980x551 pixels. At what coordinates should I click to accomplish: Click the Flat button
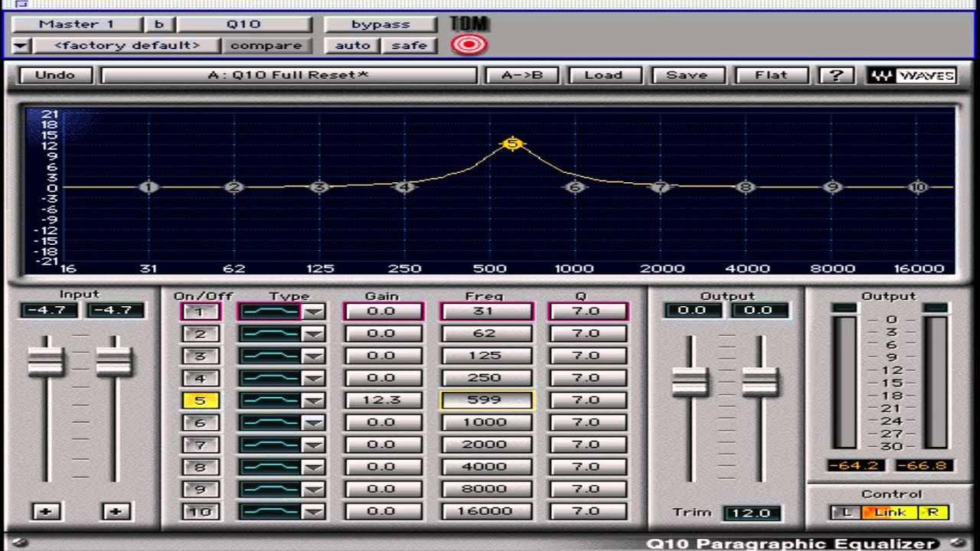[x=770, y=75]
